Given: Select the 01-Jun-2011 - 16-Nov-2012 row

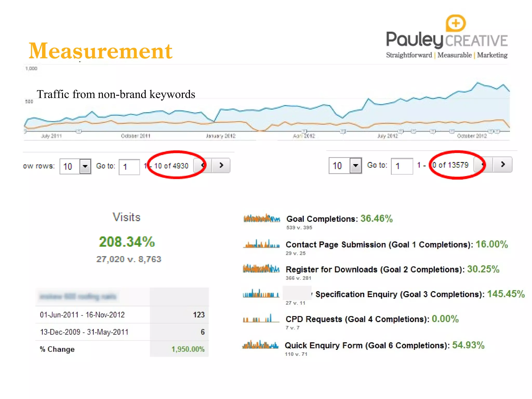Looking at the screenshot, I should click(x=122, y=315).
